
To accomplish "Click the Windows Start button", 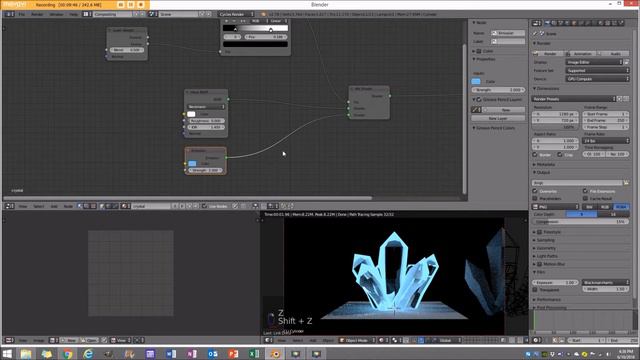I will (x=7, y=353).
